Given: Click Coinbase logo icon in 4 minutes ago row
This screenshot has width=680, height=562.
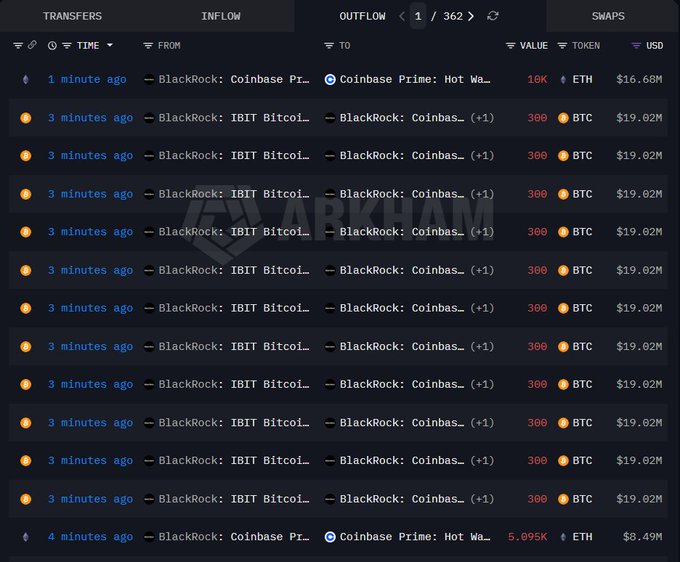Looking at the screenshot, I should [x=330, y=537].
